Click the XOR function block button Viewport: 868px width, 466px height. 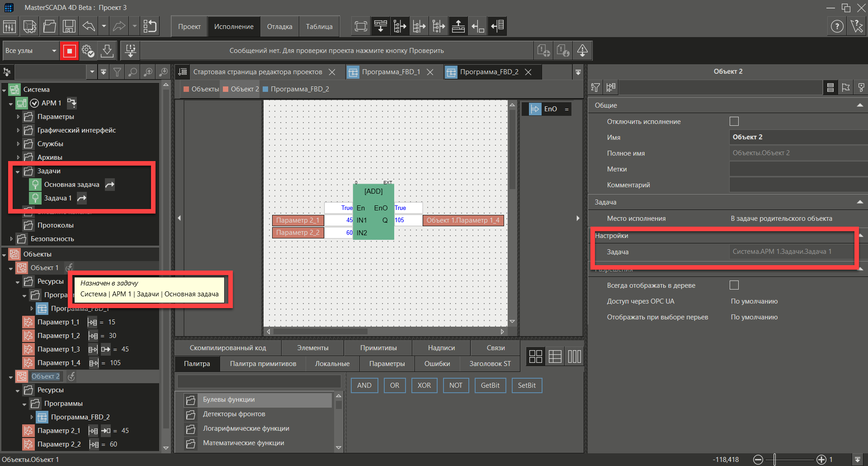[424, 385]
